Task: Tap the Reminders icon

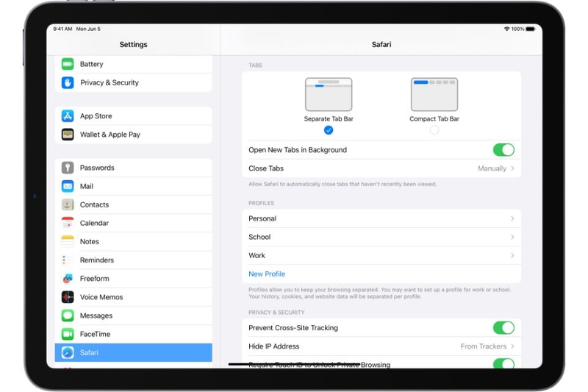Action: [x=68, y=260]
